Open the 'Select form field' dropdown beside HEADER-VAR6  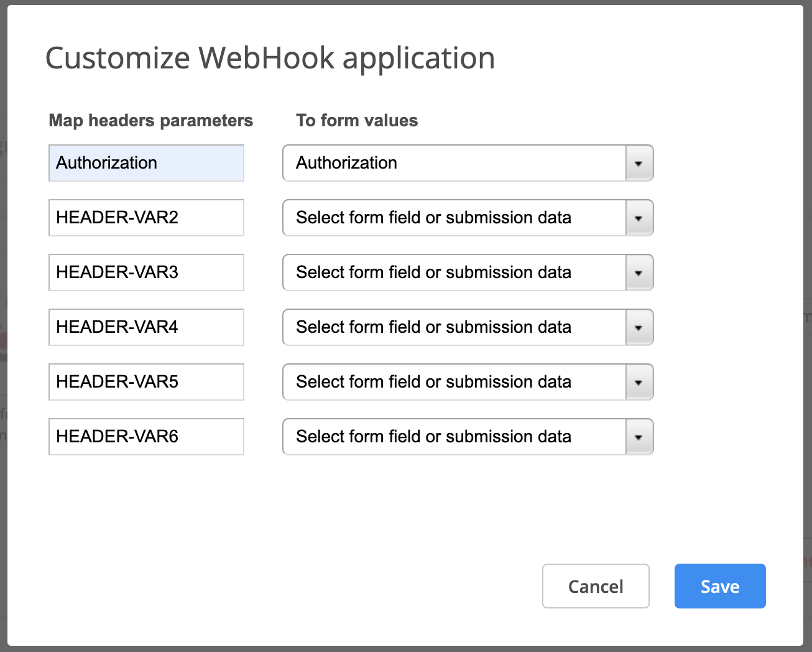454,437
